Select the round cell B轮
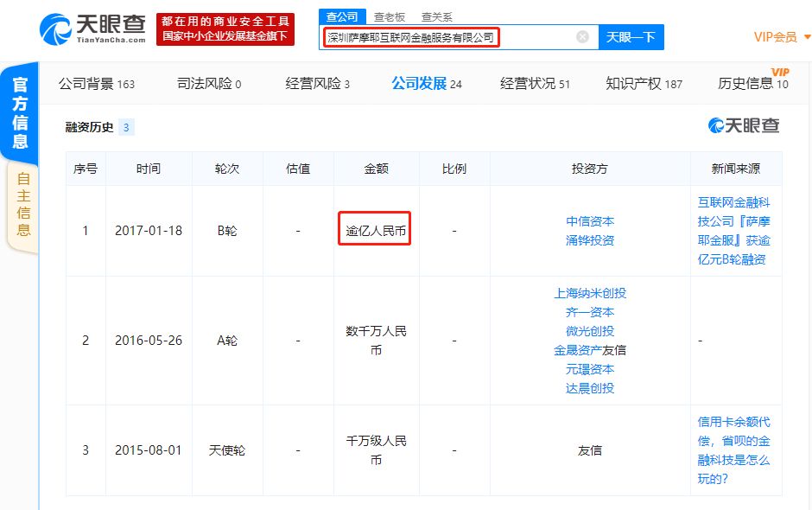 pyautogui.click(x=227, y=231)
